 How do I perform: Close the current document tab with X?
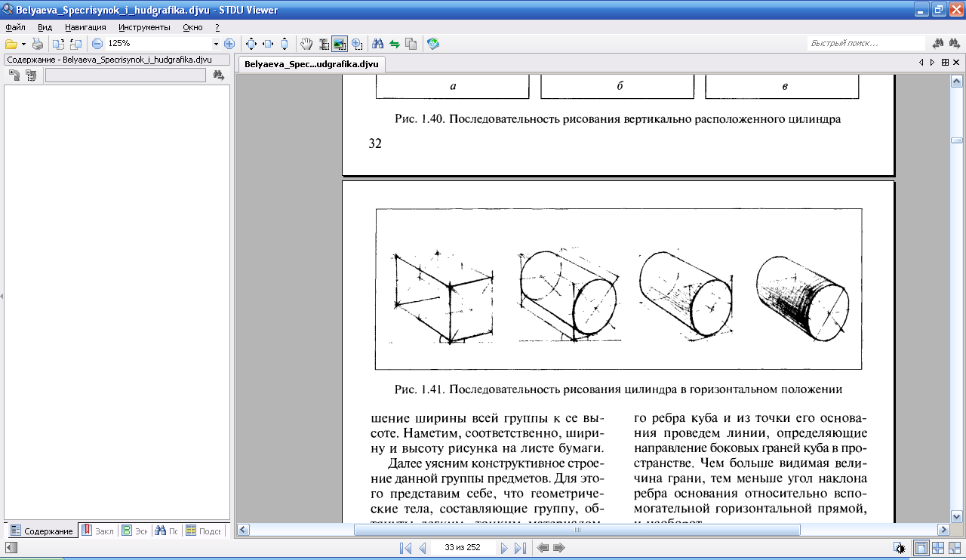[957, 63]
